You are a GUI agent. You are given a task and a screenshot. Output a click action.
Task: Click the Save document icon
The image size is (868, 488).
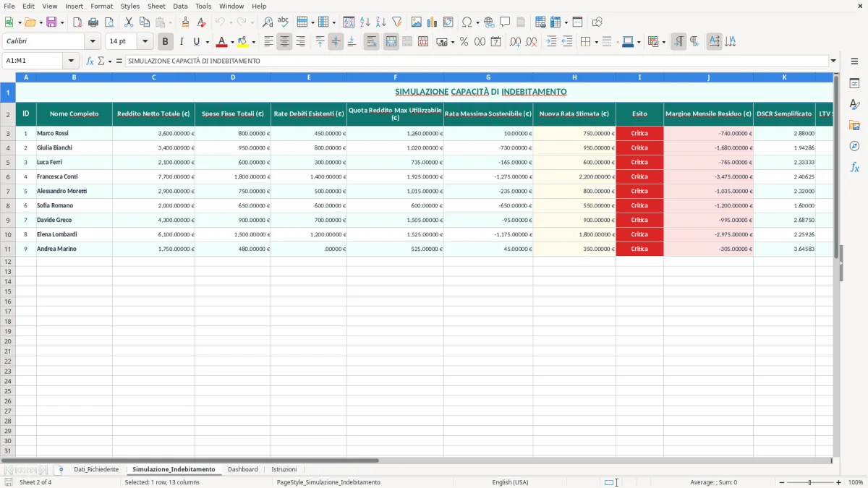[51, 22]
